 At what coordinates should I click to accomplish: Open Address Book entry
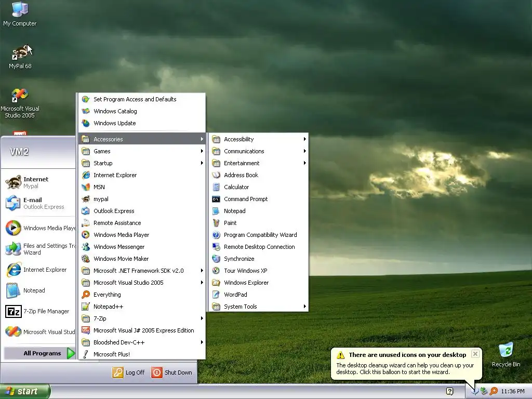click(x=259, y=175)
